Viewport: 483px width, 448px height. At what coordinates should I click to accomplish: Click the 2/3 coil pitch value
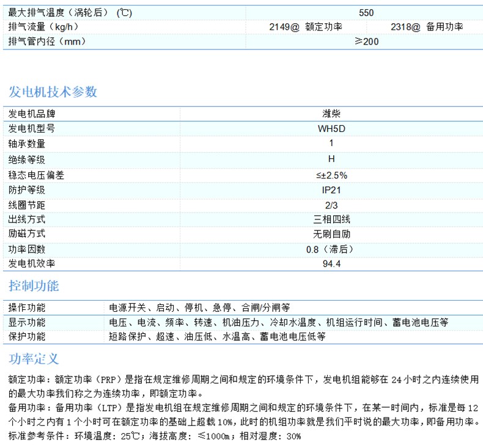[x=331, y=204]
